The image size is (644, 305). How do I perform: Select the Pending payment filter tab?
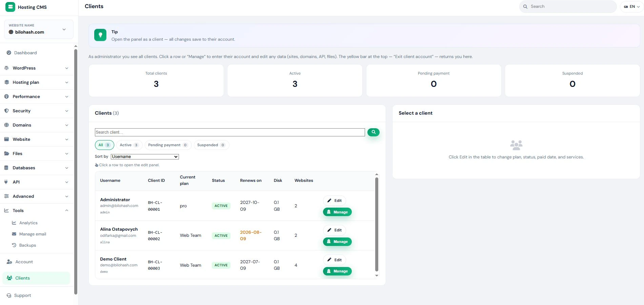[x=168, y=145]
